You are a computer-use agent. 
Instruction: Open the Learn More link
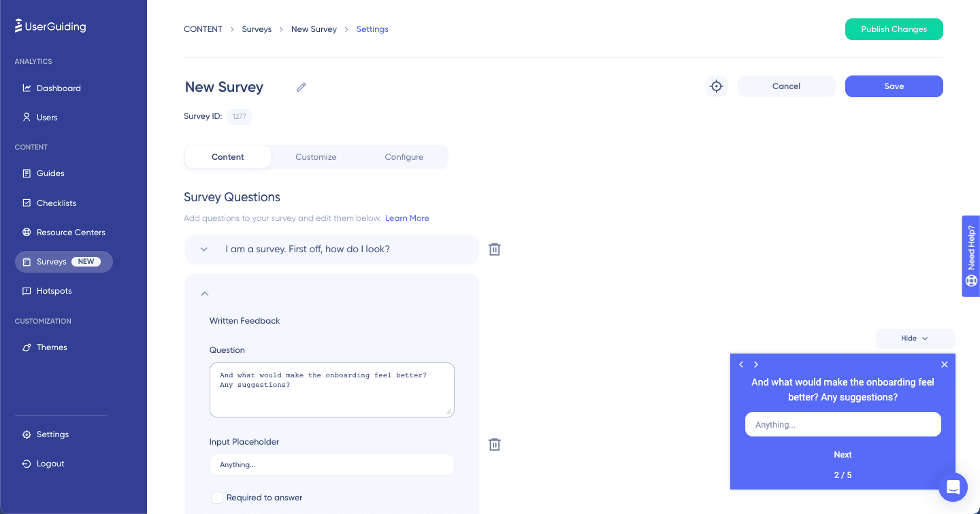(407, 218)
